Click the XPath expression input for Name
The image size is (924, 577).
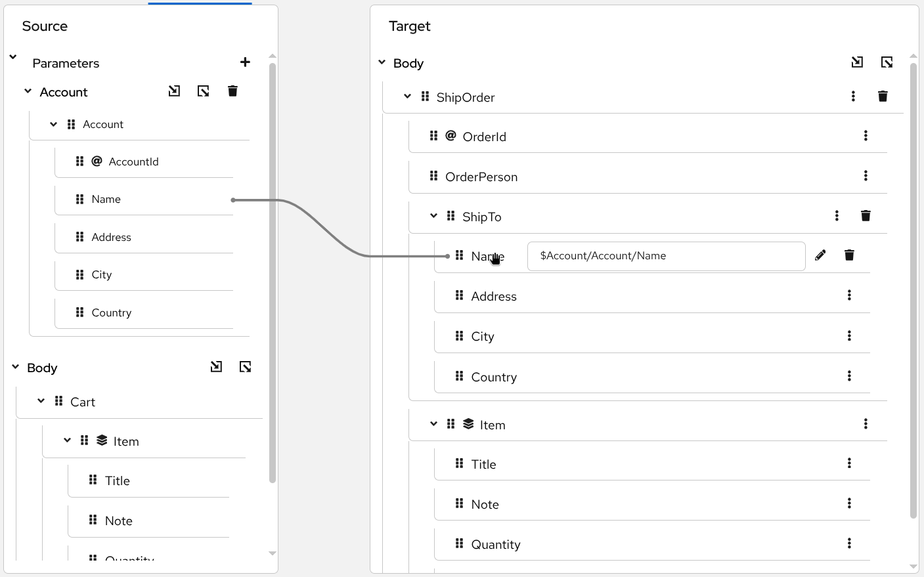click(666, 256)
